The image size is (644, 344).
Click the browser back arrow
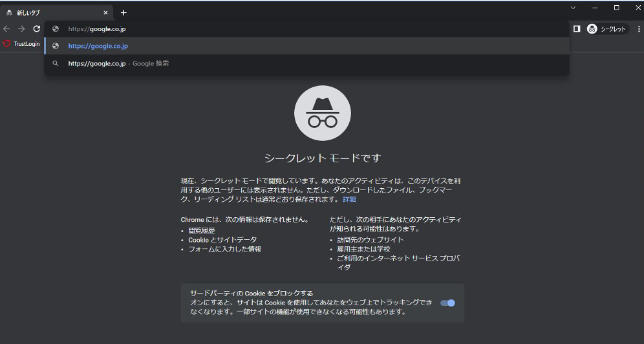(6, 28)
